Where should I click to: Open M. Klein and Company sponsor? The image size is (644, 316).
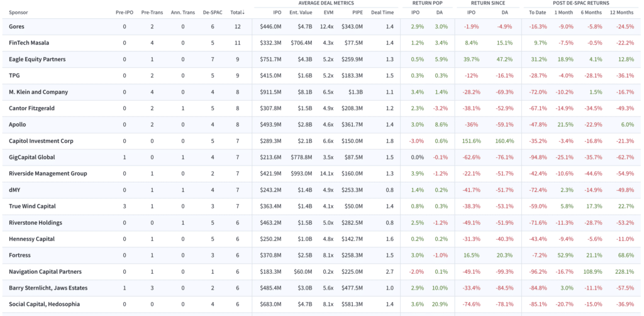(x=38, y=92)
